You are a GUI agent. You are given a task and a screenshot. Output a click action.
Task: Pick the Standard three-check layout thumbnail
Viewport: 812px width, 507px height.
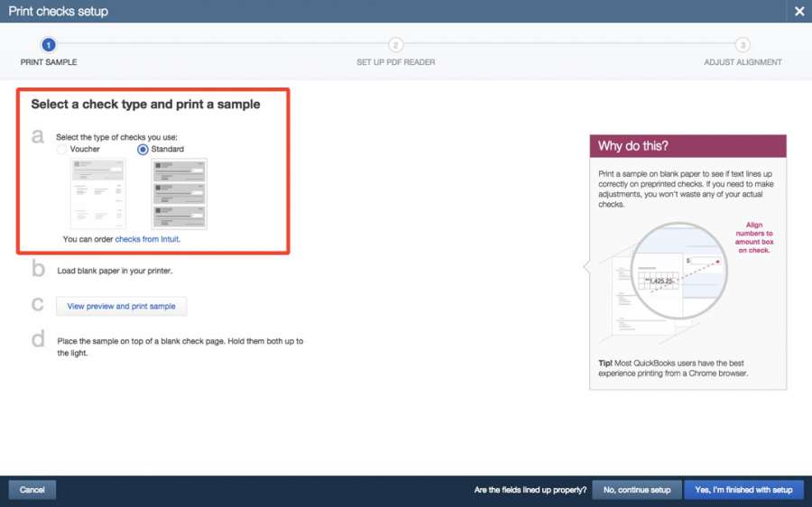tap(179, 193)
